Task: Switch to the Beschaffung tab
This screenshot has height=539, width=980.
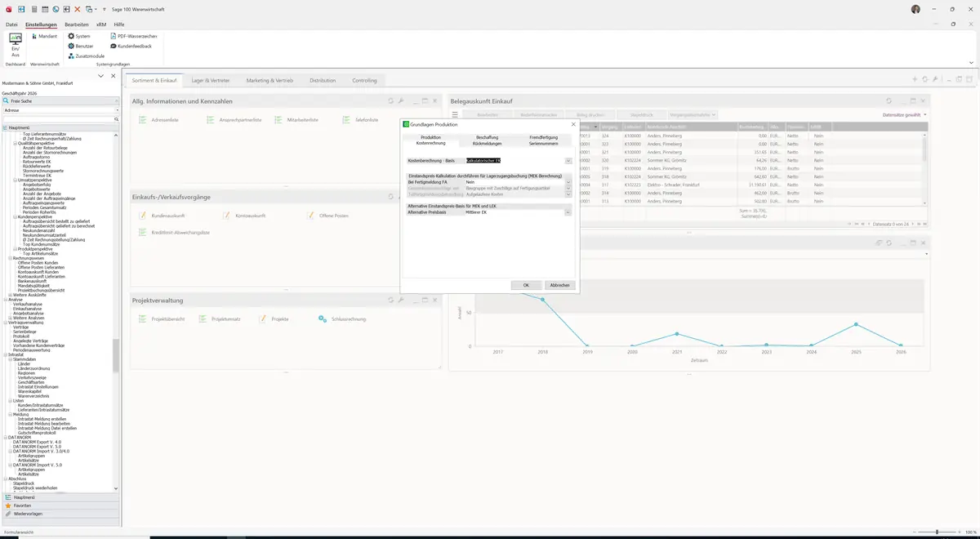Action: click(488, 137)
